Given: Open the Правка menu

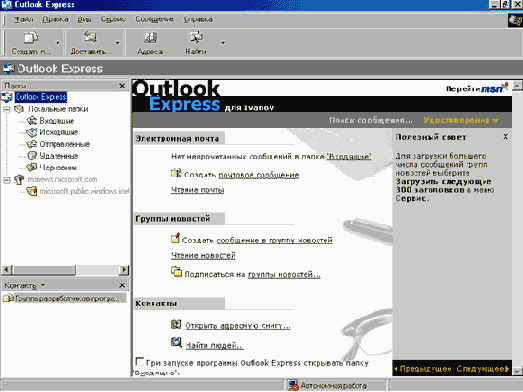Looking at the screenshot, I should 55,19.
